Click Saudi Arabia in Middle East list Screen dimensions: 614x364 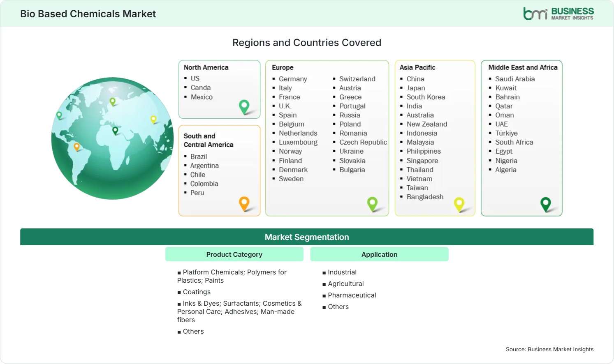point(515,79)
